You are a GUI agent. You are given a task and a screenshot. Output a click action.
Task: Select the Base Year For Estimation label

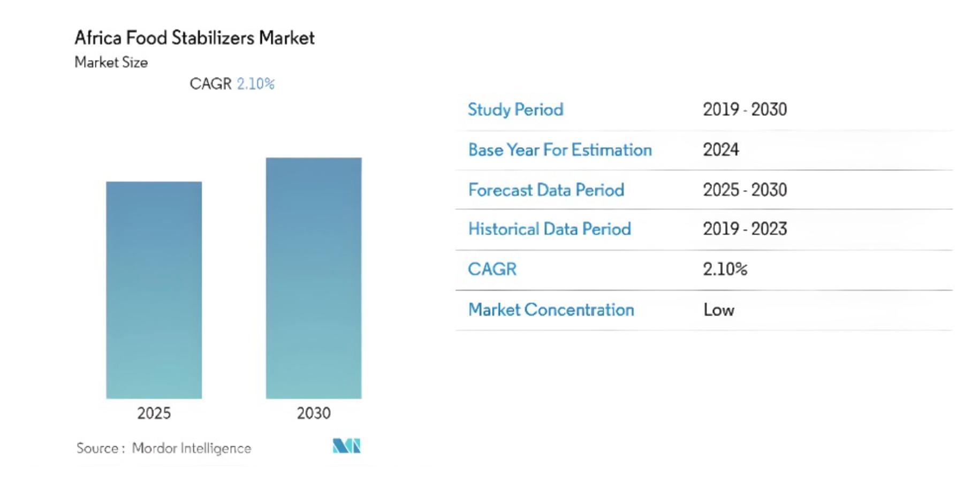[x=560, y=149]
